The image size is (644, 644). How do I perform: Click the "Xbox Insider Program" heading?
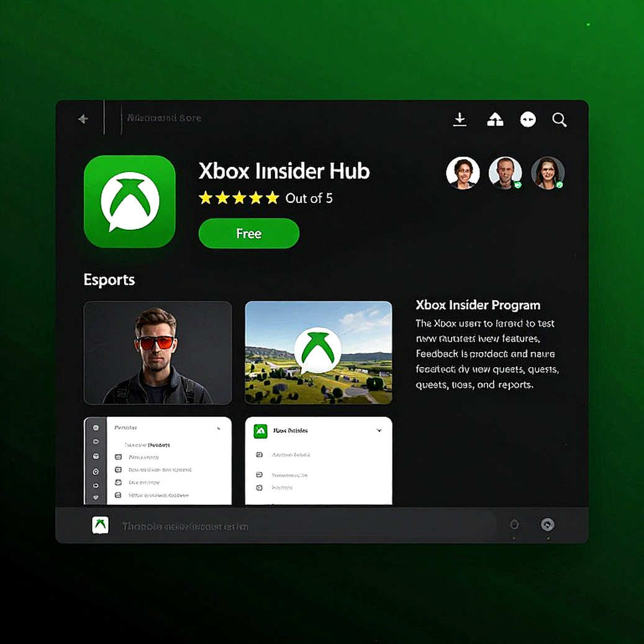[478, 305]
